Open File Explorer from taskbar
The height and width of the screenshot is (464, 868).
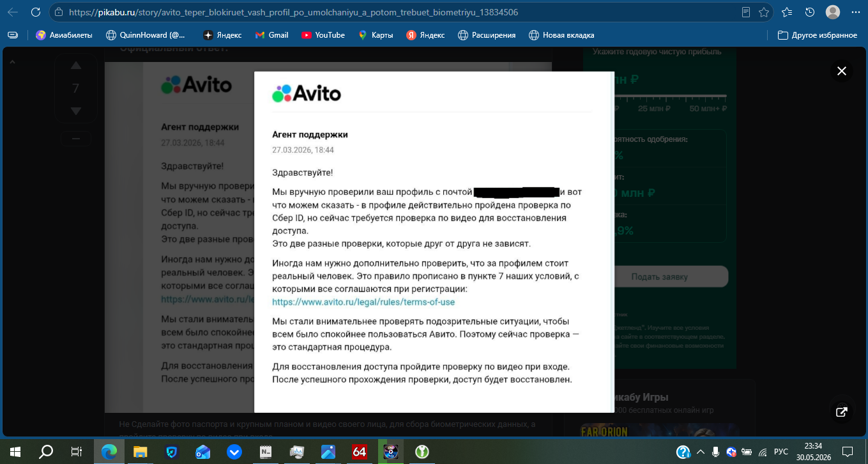pyautogui.click(x=140, y=452)
